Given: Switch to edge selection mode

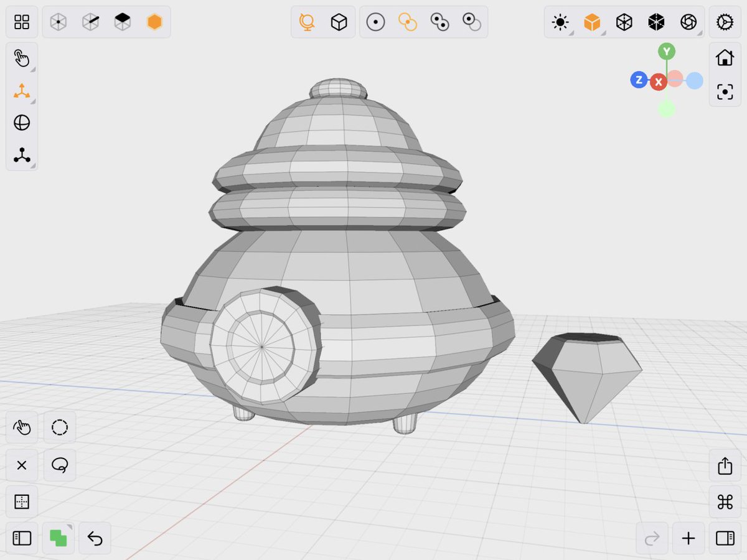Looking at the screenshot, I should click(x=91, y=22).
